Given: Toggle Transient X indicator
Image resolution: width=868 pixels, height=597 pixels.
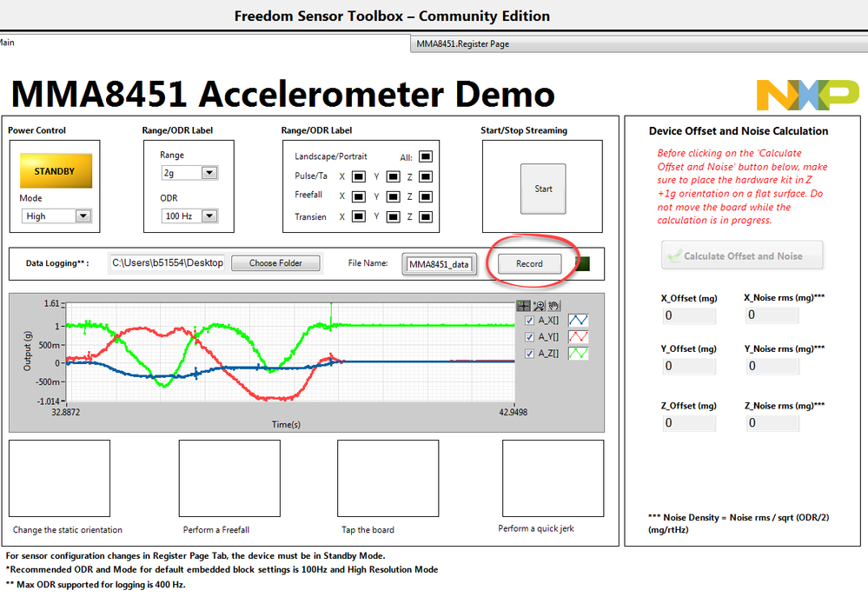Looking at the screenshot, I should point(359,216).
